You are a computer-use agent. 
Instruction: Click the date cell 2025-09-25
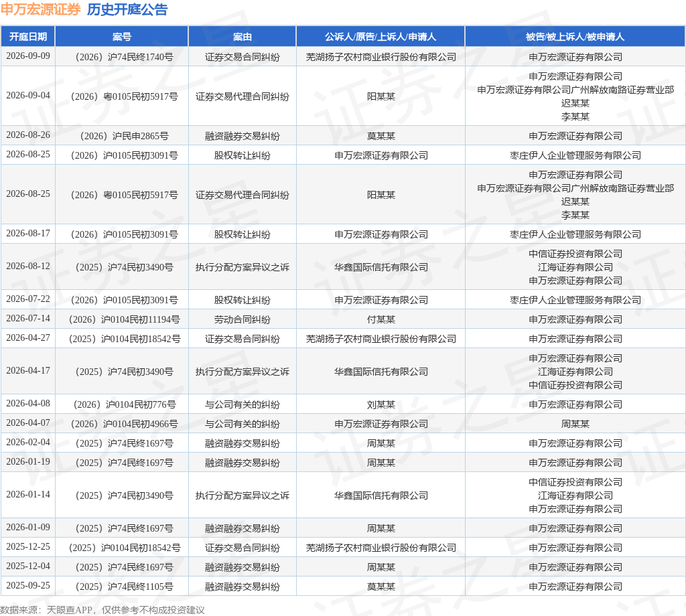pos(28,585)
